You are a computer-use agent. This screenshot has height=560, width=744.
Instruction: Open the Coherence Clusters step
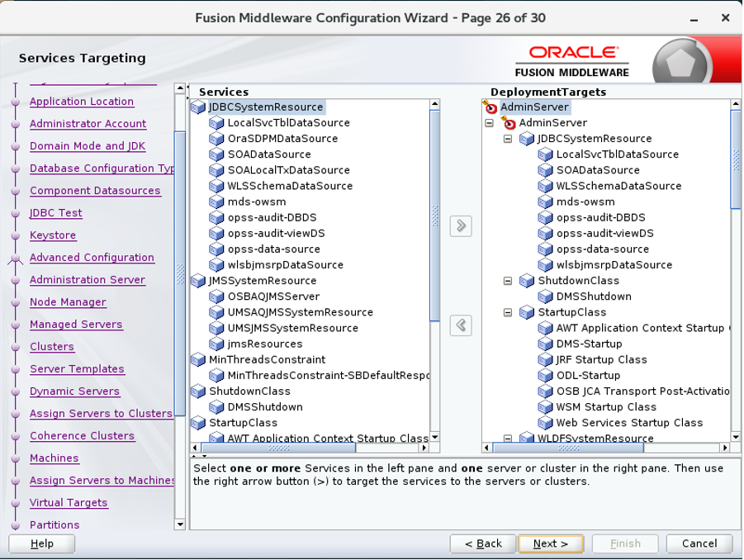pyautogui.click(x=82, y=436)
